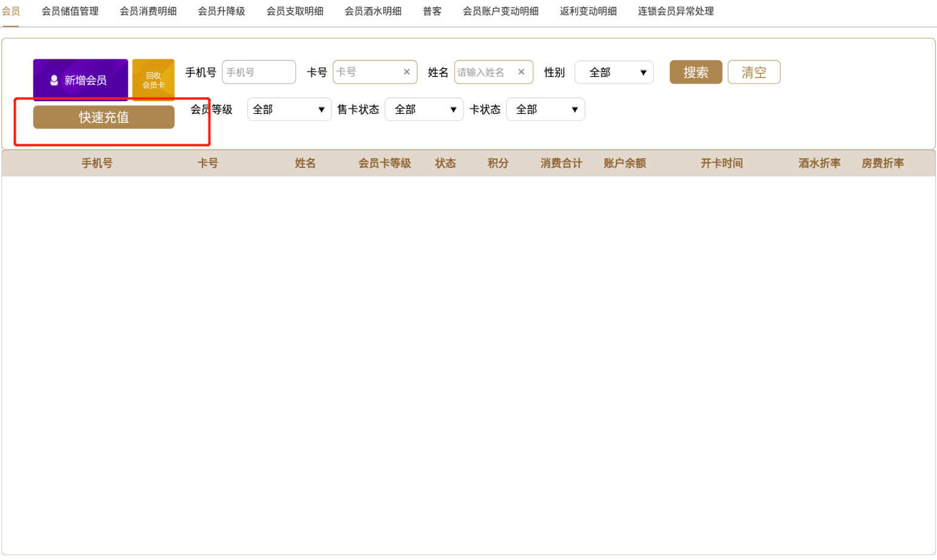Click the 姓名 column header
This screenshot has height=560, width=937.
[305, 163]
